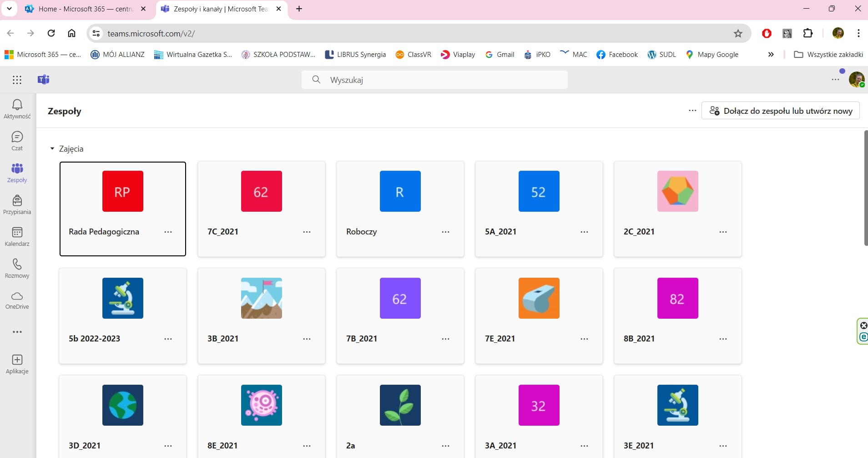Open the Aktywność activity feed
The height and width of the screenshot is (458, 868).
[x=17, y=109]
